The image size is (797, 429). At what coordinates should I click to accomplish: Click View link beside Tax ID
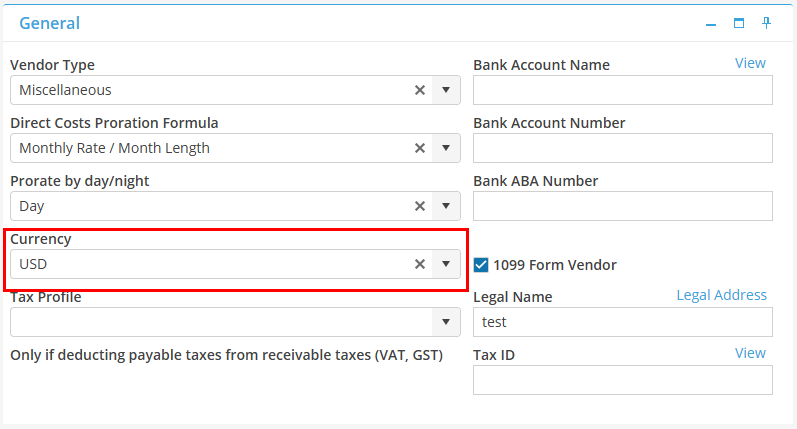750,353
